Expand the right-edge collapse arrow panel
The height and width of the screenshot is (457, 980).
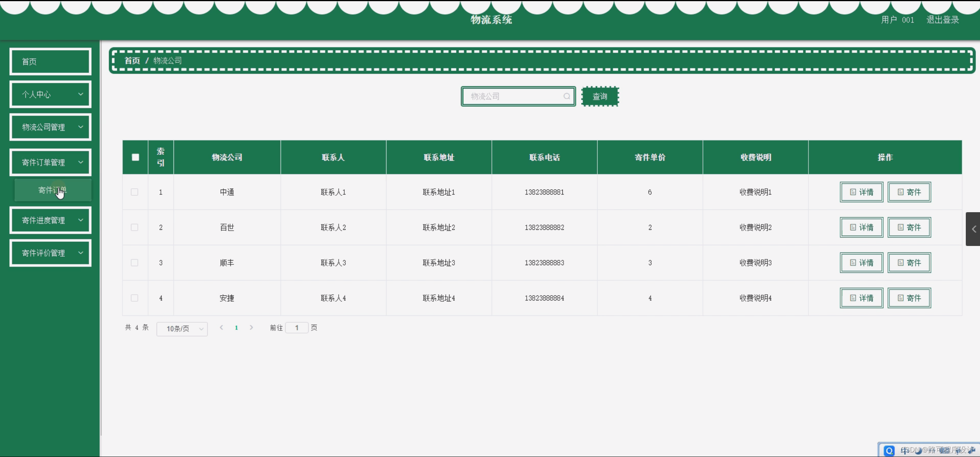click(x=973, y=229)
